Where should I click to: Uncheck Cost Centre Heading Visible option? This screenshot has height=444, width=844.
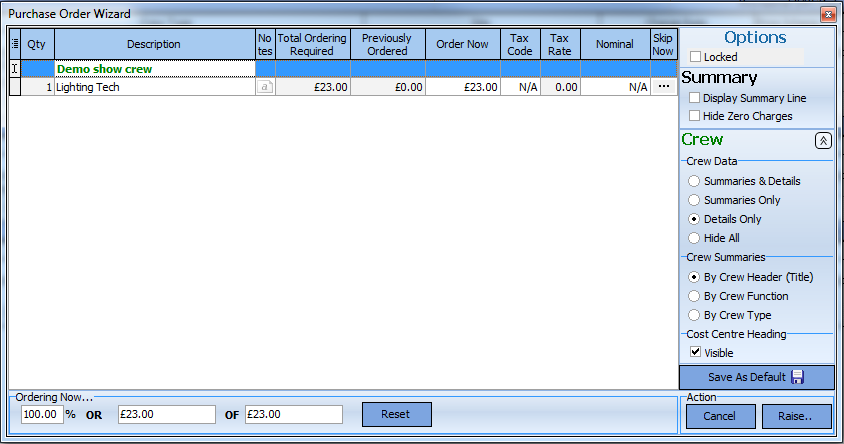point(695,353)
